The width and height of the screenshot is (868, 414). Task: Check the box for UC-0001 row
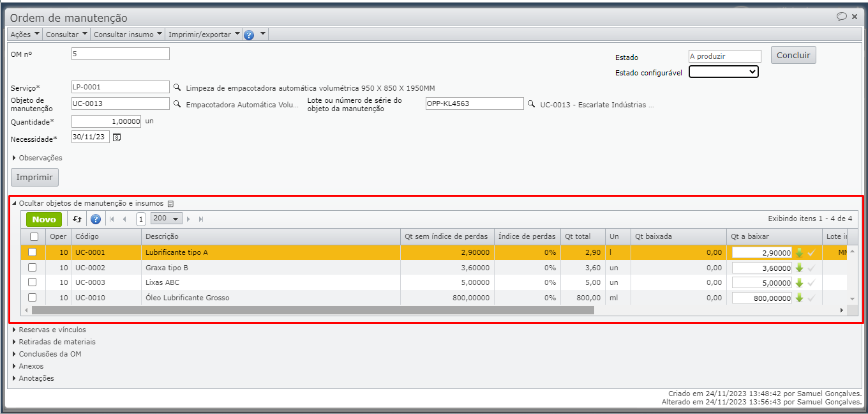(33, 252)
